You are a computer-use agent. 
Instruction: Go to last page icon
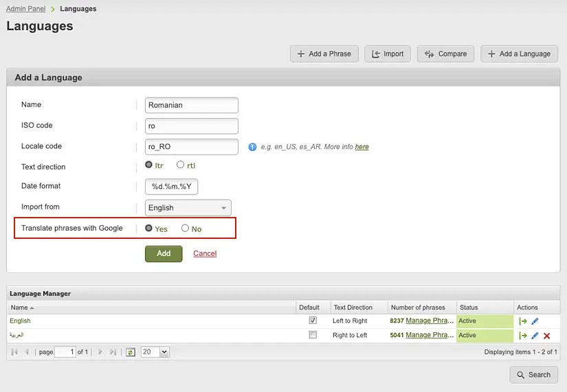click(x=113, y=351)
